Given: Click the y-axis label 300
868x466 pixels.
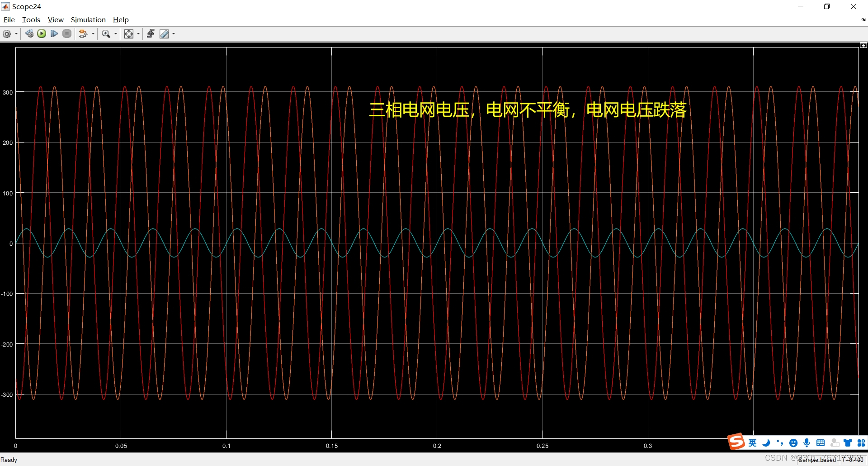Looking at the screenshot, I should point(8,92).
